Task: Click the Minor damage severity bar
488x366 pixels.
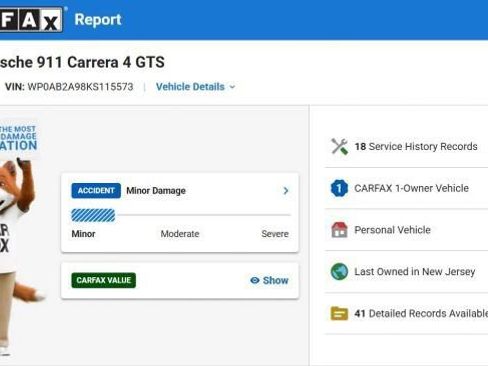Action: pyautogui.click(x=93, y=215)
